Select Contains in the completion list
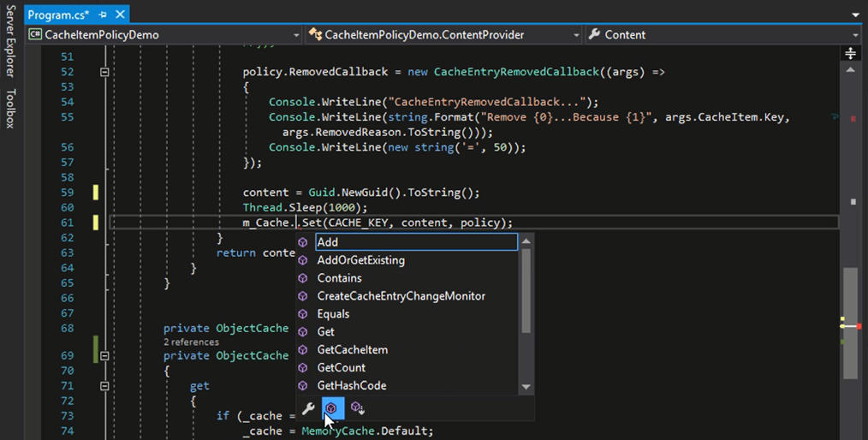The height and width of the screenshot is (440, 868). coord(339,278)
